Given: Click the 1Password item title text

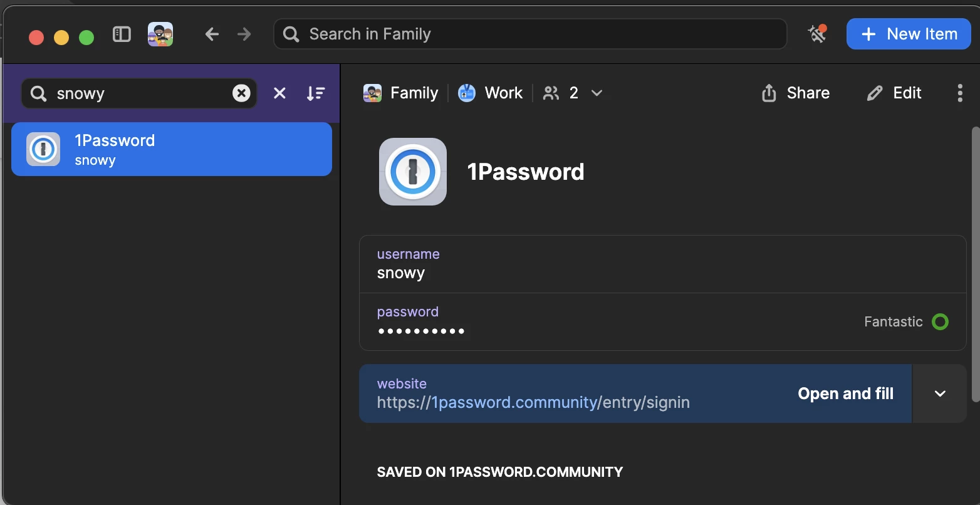Looking at the screenshot, I should (526, 172).
